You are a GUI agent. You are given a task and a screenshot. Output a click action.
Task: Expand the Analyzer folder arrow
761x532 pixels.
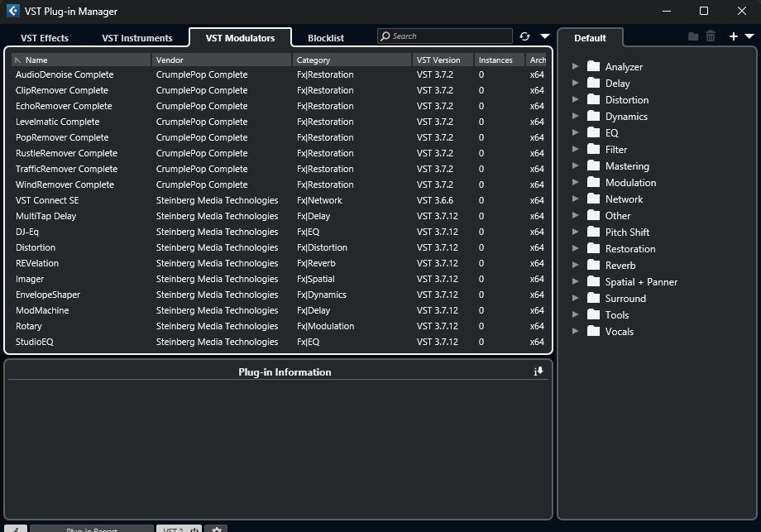[576, 66]
